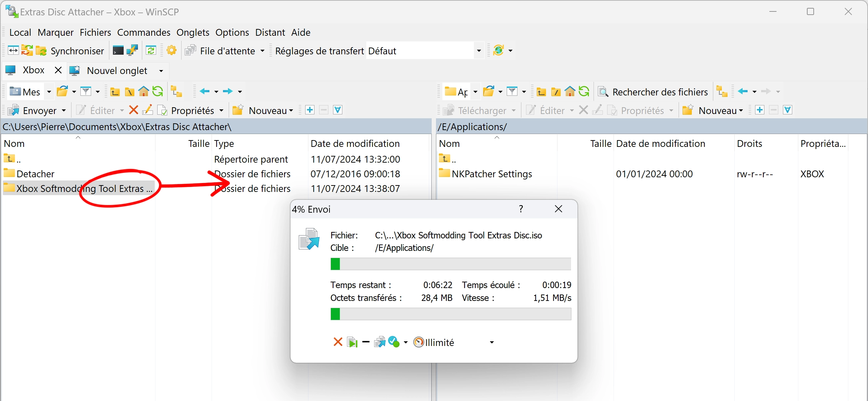
Task: Open the Commandes menu
Action: pyautogui.click(x=144, y=32)
